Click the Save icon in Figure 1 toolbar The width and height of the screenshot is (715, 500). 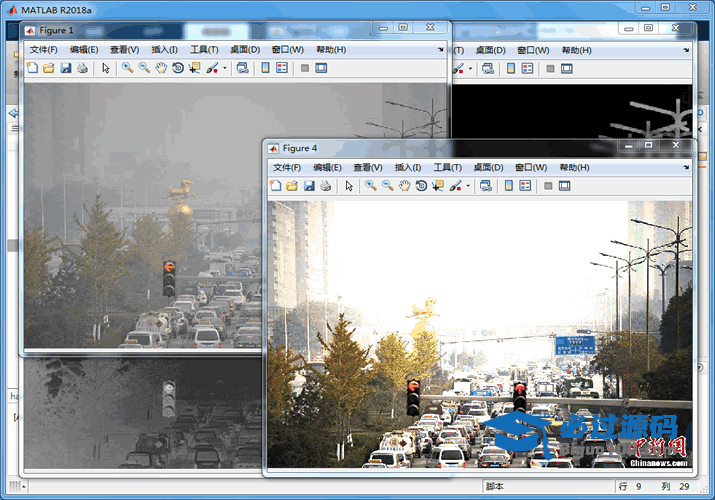click(x=65, y=68)
